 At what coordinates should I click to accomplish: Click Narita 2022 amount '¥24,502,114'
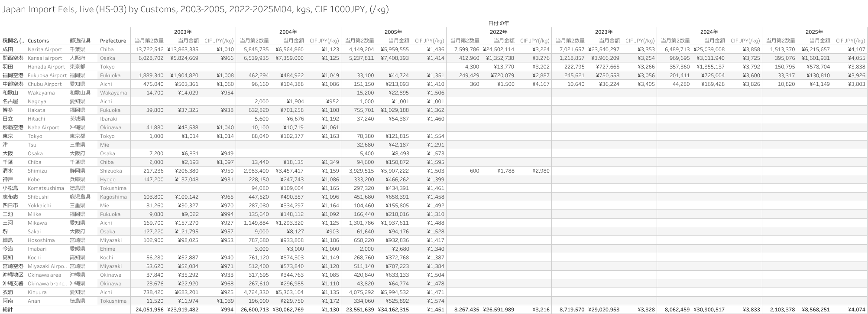pyautogui.click(x=499, y=49)
